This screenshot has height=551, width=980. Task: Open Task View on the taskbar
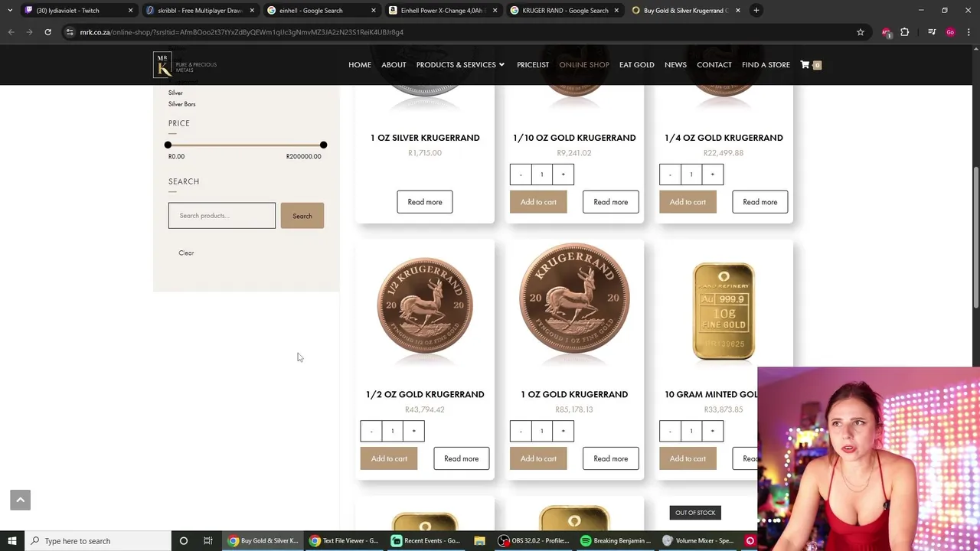tap(207, 541)
